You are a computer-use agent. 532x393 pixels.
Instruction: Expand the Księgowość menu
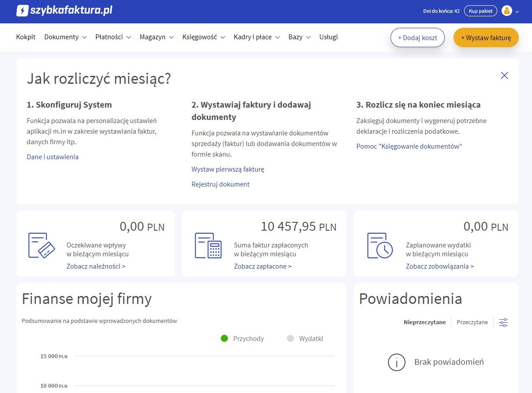(x=204, y=37)
